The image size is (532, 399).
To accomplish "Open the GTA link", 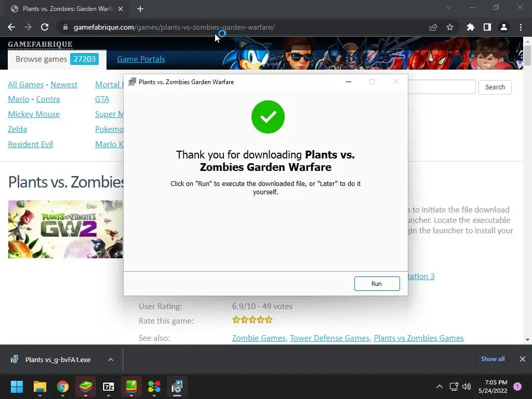I will point(102,99).
